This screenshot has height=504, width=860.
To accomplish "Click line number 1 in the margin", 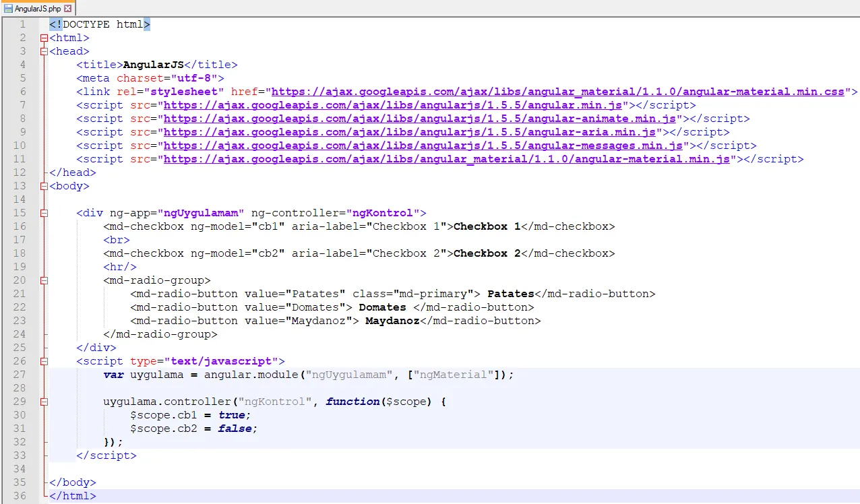I will click(x=23, y=24).
